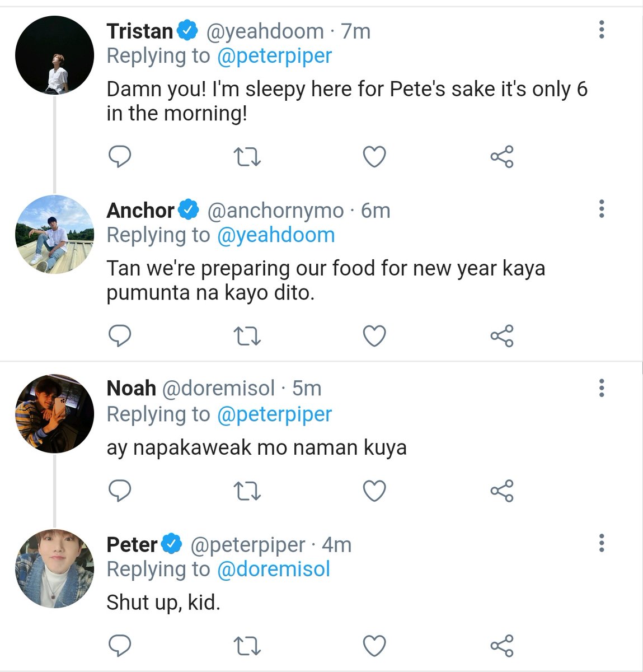Open more options on Noah's tweet
Image resolution: width=643 pixels, height=672 pixels.
602,387
